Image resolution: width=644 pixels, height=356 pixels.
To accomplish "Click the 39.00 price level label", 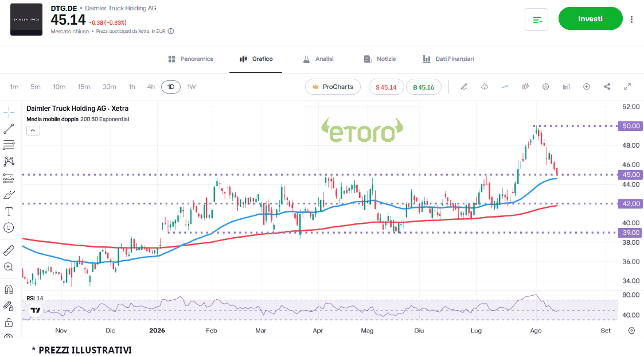I will point(631,233).
